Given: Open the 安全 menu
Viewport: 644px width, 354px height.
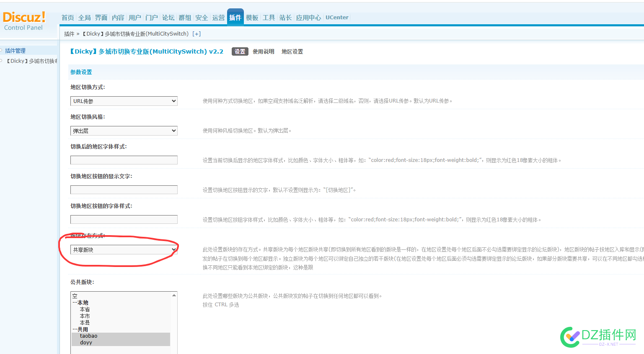Looking at the screenshot, I should pos(202,18).
